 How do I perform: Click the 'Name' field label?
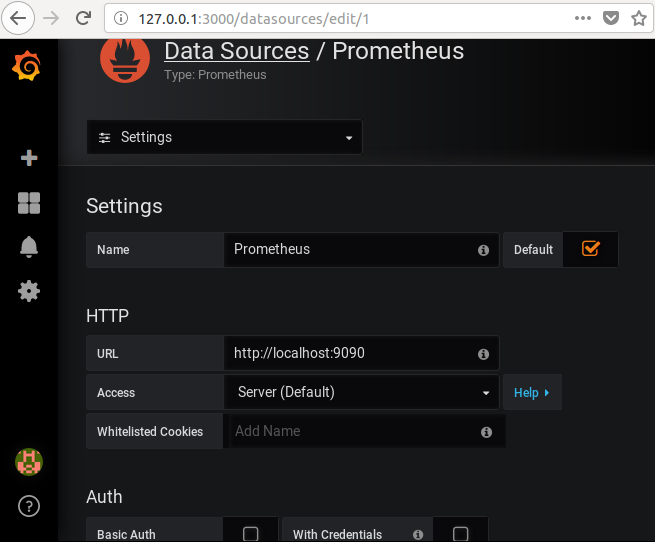tap(113, 250)
